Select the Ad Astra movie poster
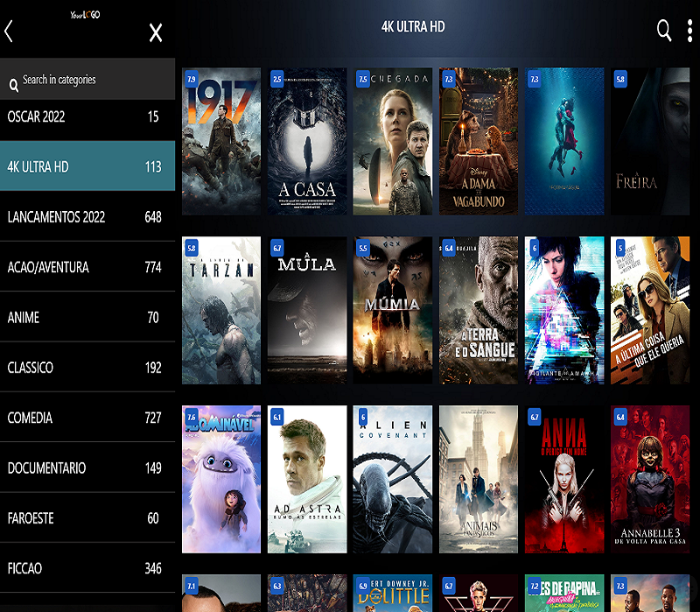The width and height of the screenshot is (700, 612). [307, 479]
